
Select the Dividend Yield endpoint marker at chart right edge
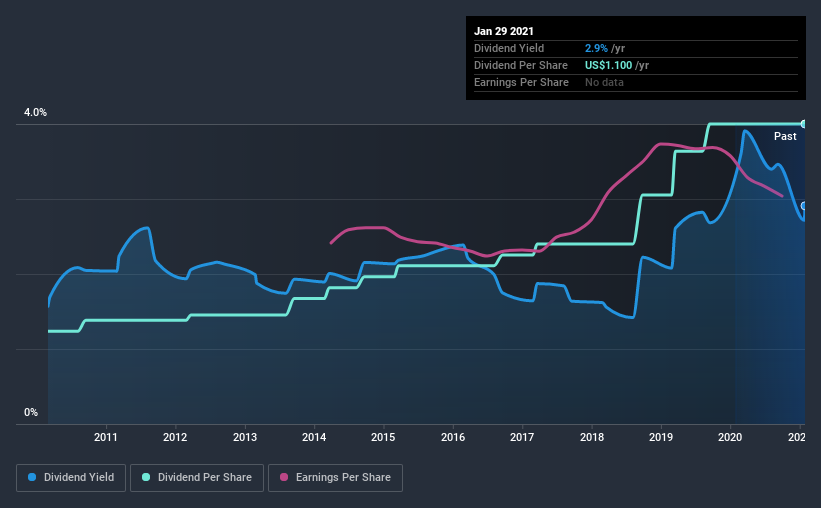pyautogui.click(x=803, y=206)
